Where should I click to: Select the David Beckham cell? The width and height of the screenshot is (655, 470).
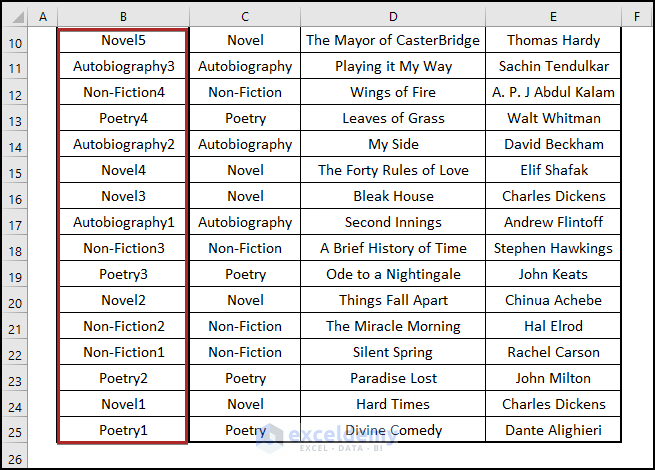[x=553, y=145]
